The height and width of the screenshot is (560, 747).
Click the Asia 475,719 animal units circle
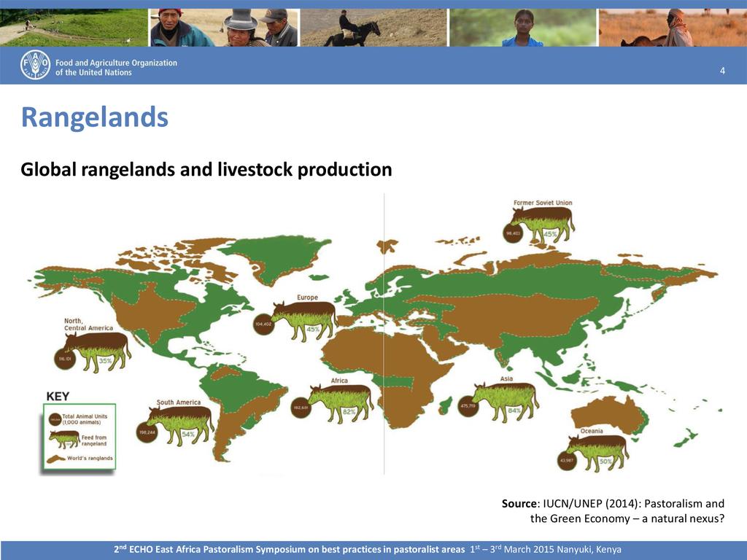pyautogui.click(x=468, y=406)
